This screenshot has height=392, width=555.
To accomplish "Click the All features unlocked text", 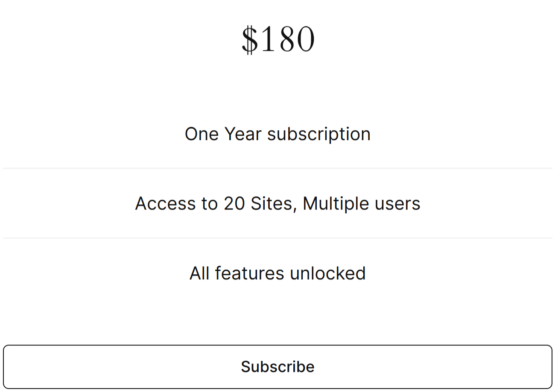I will tap(277, 273).
